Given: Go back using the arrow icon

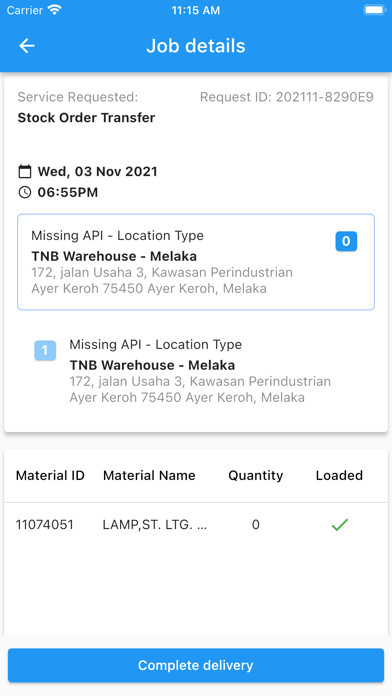Looking at the screenshot, I should (x=27, y=46).
